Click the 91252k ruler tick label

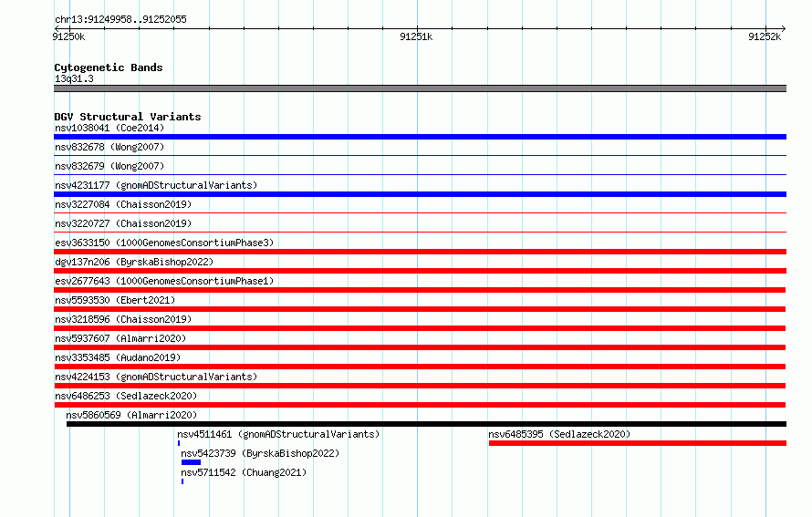pos(765,36)
